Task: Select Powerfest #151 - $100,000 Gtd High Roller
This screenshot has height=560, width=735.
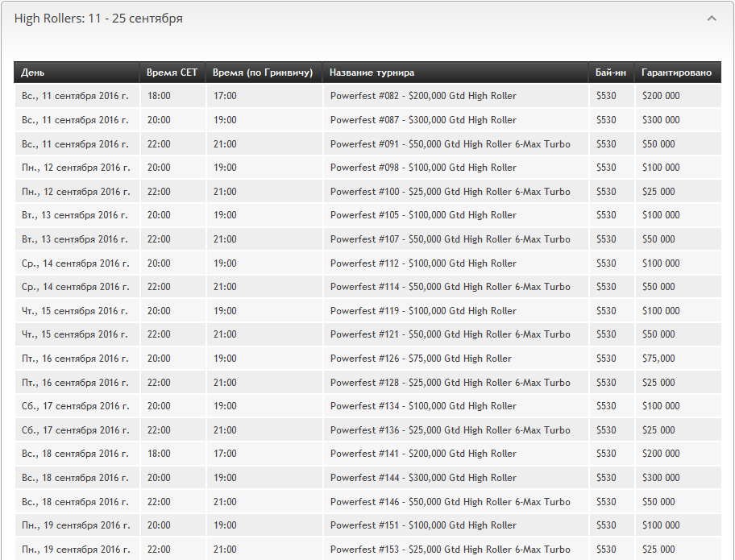Action: click(x=423, y=525)
